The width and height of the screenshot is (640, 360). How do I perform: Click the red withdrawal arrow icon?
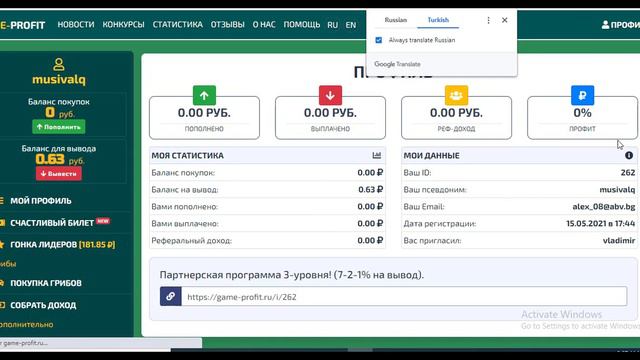(330, 96)
